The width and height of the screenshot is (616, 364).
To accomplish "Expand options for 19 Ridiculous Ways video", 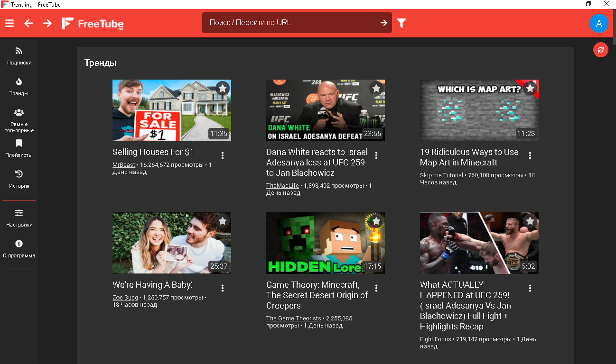I will click(530, 155).
